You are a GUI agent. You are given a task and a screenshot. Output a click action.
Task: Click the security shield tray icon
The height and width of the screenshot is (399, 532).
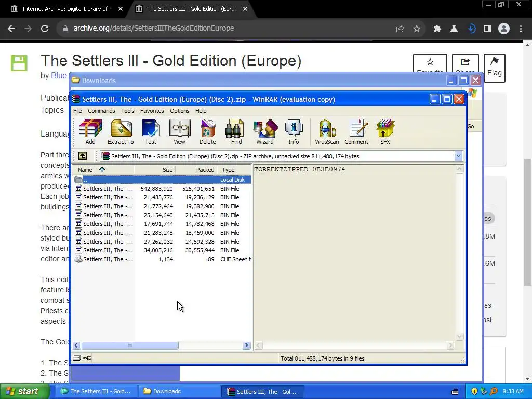coord(474,391)
